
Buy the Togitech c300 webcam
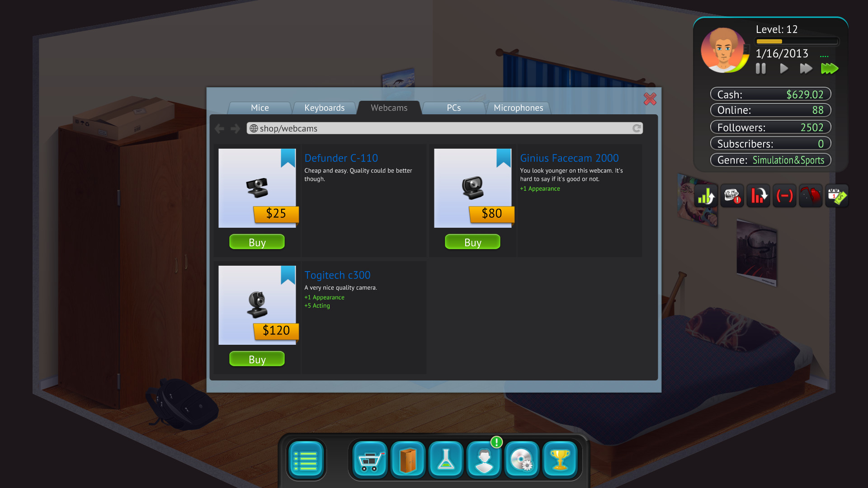[258, 359]
